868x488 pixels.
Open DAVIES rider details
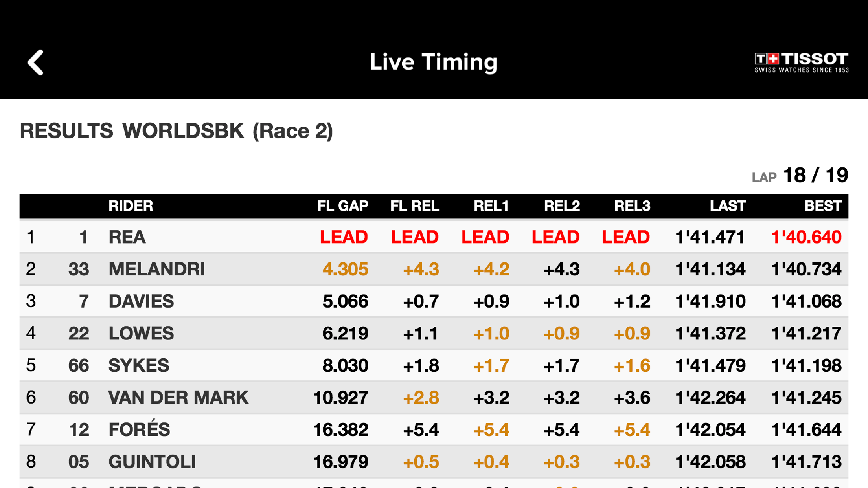[x=141, y=301]
